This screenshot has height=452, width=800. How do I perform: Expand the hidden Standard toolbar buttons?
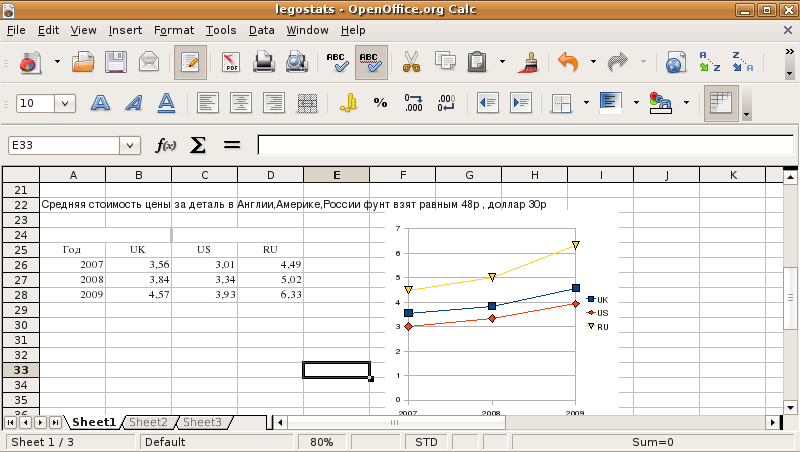point(789,52)
